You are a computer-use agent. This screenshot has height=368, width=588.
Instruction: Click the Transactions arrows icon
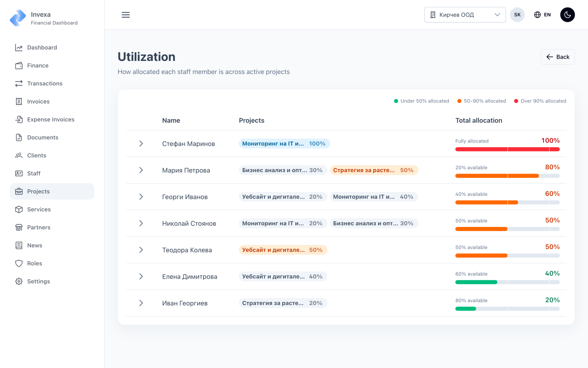pyautogui.click(x=19, y=84)
